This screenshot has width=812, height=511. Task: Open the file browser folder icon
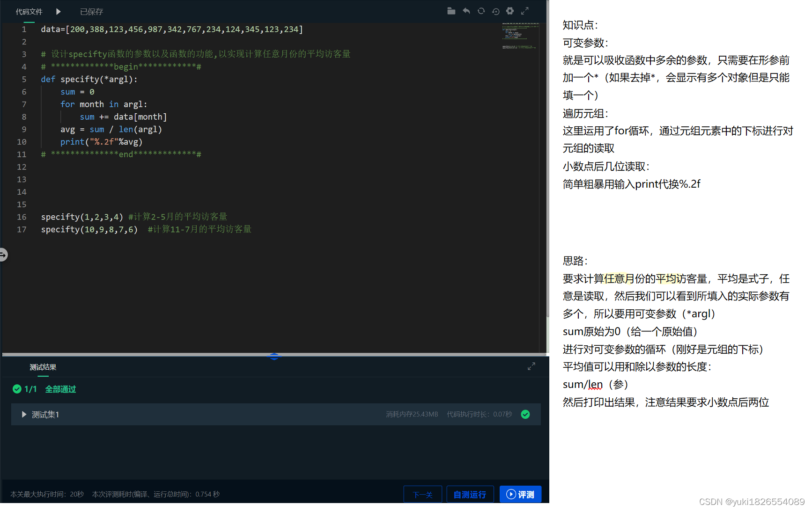451,11
